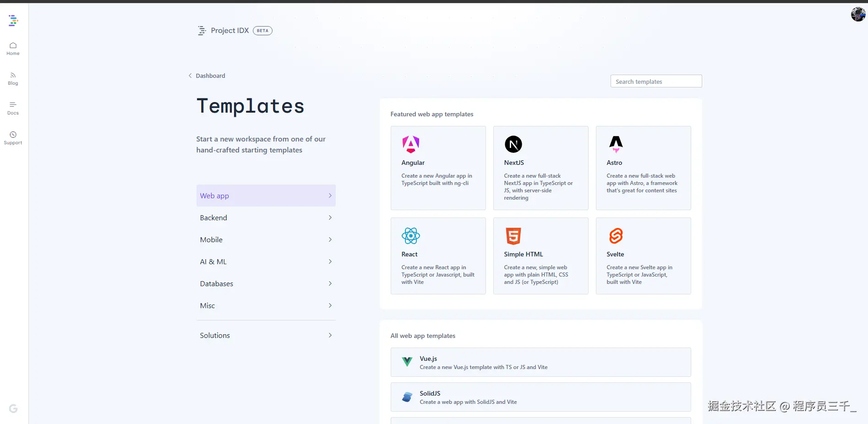
Task: Click the Vue.js logo icon
Action: pos(407,362)
